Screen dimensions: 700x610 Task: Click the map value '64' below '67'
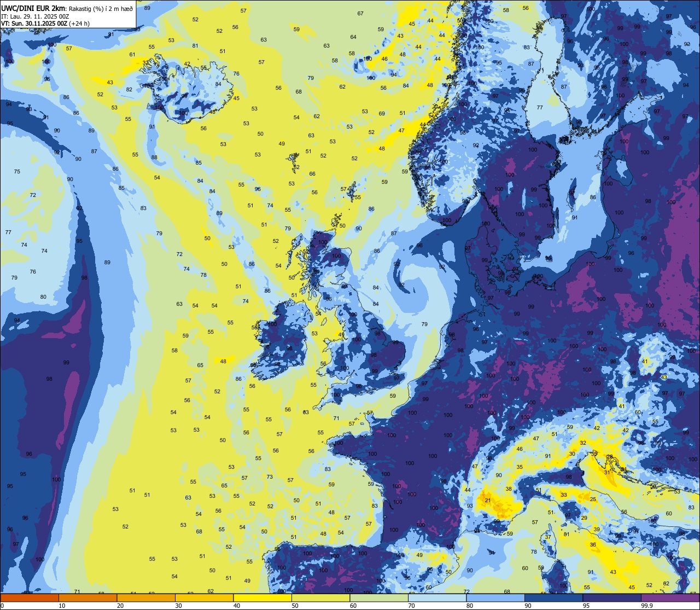[353, 37]
